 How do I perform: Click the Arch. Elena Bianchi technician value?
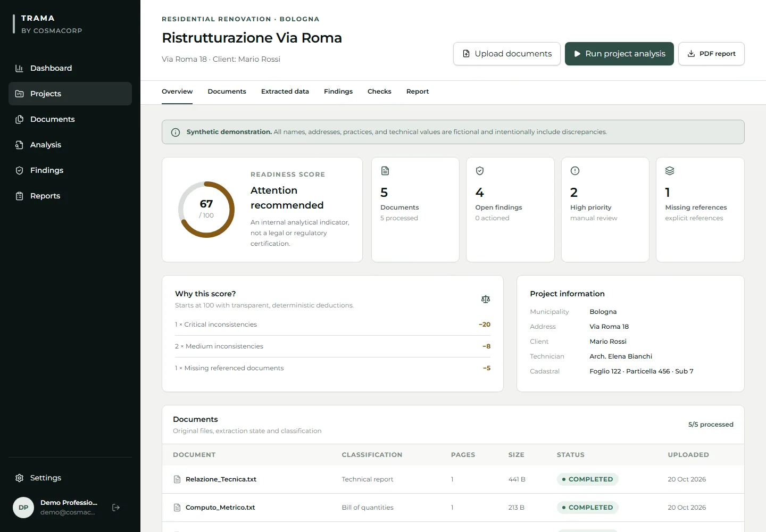[x=621, y=356]
